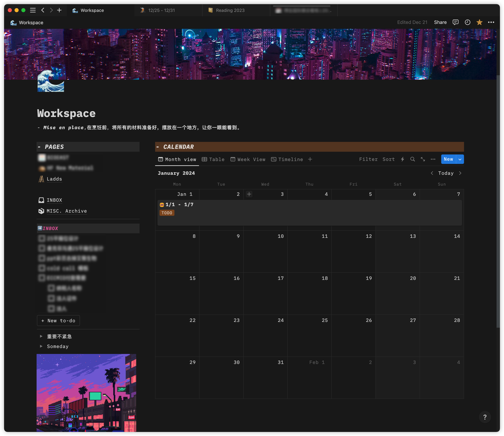Switch to Table view tab

click(213, 159)
